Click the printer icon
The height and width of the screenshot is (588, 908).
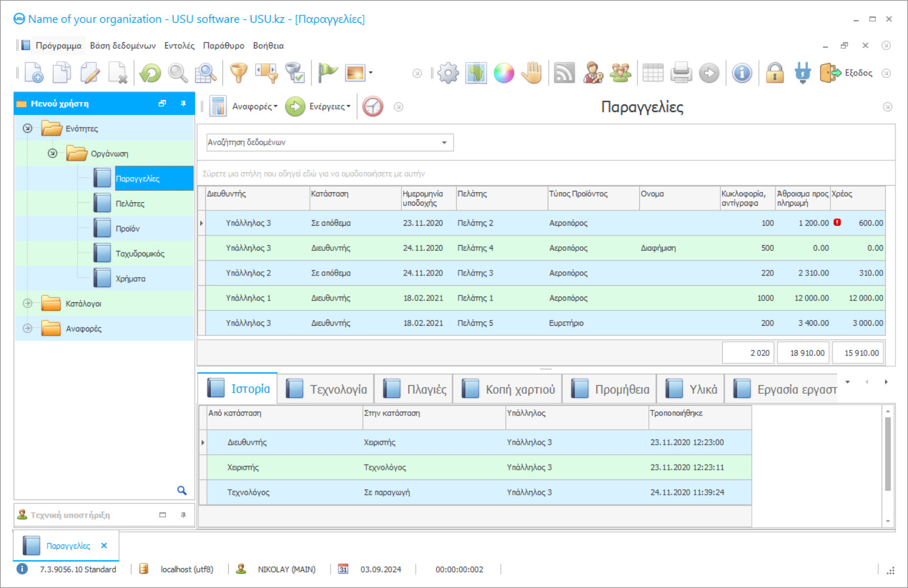[x=681, y=73]
